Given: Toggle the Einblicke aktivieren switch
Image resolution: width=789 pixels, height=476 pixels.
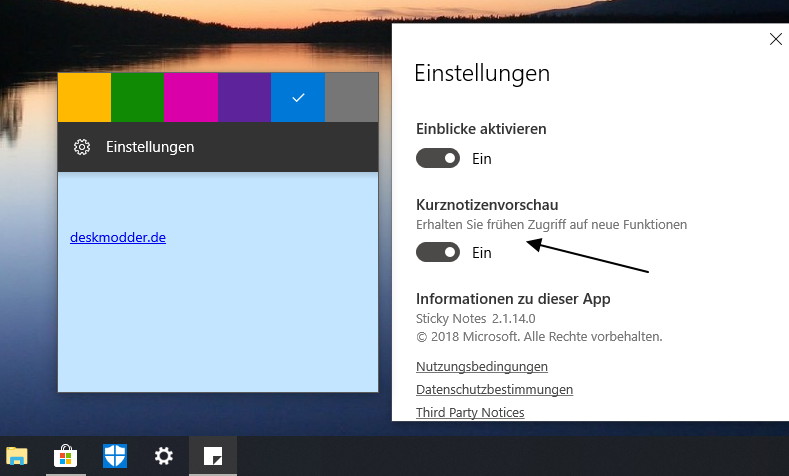Looking at the screenshot, I should 438,158.
